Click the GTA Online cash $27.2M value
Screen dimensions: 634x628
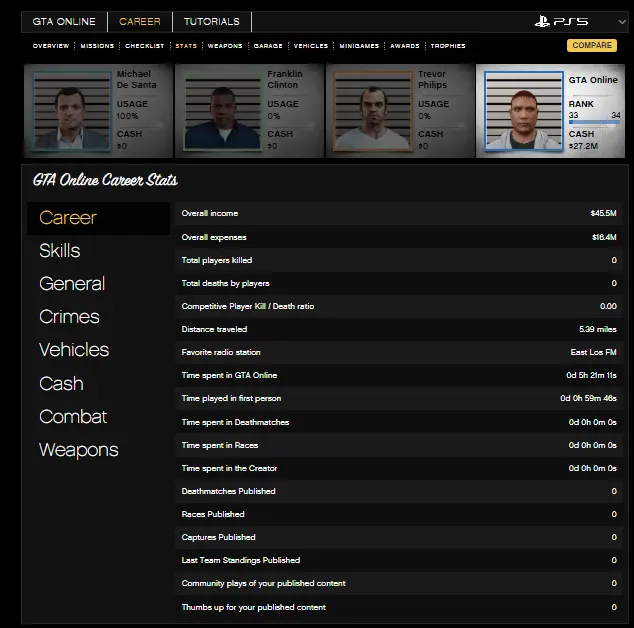(x=583, y=146)
